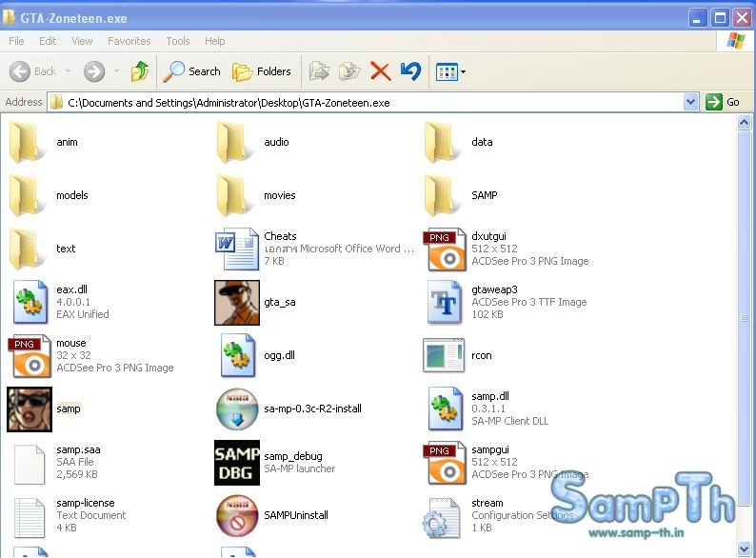Expand the Back history dropdown arrow
756x558 pixels.
[68, 71]
